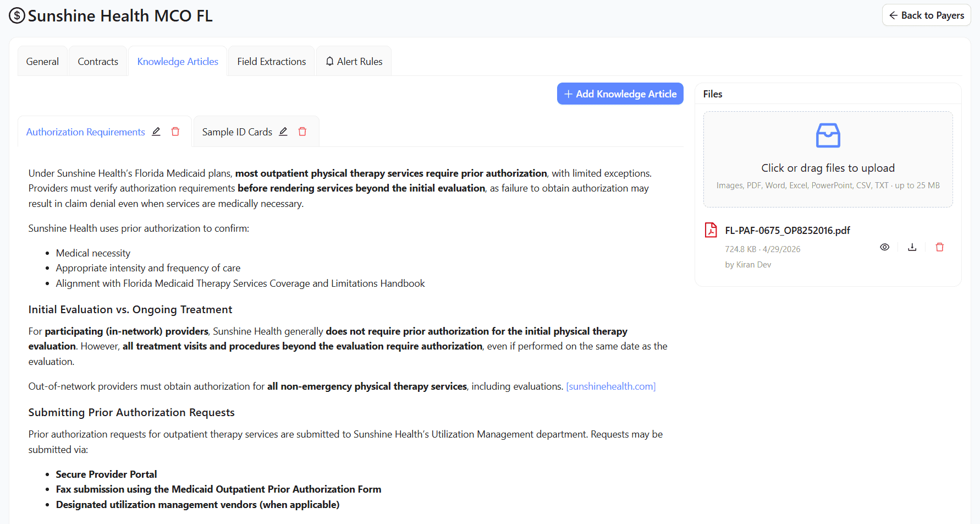The height and width of the screenshot is (524, 980).
Task: Click the upload inbox icon
Action: pos(828,135)
